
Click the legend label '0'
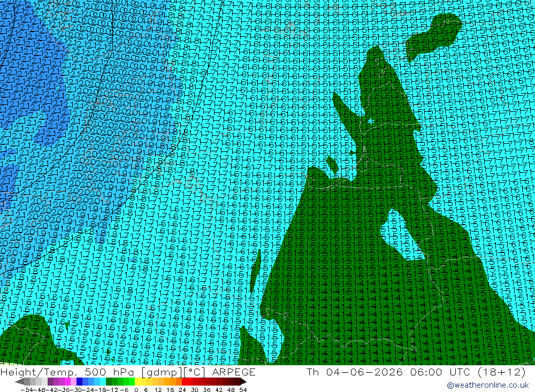pos(136,390)
